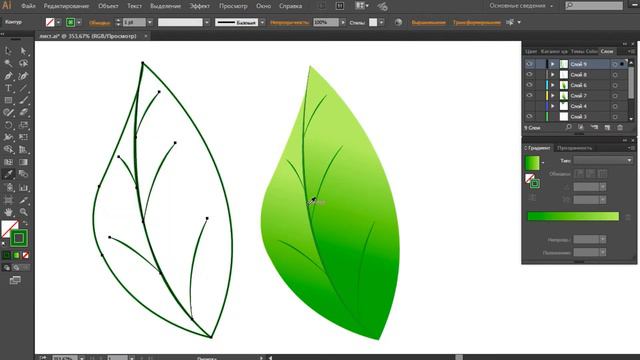Viewport: 640px width, 360px height.
Task: Select the Lasso tool
Action: (23, 63)
